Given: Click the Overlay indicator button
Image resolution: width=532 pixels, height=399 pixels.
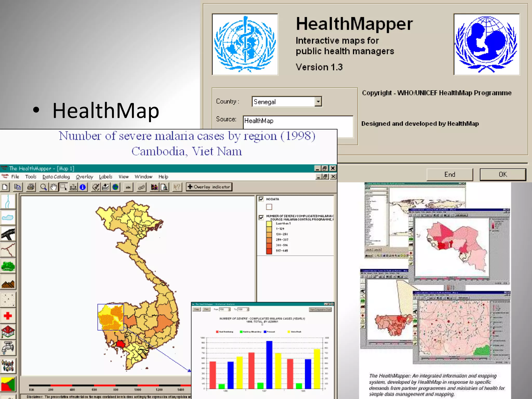Looking at the screenshot, I should coord(209,187).
